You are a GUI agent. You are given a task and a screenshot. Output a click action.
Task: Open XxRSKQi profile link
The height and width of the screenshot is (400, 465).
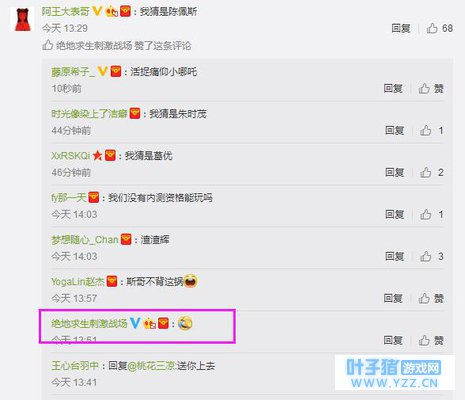[x=70, y=156]
